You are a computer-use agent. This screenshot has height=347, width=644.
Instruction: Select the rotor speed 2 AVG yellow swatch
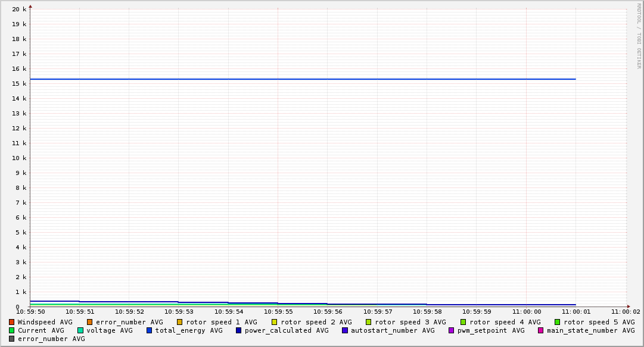275,322
